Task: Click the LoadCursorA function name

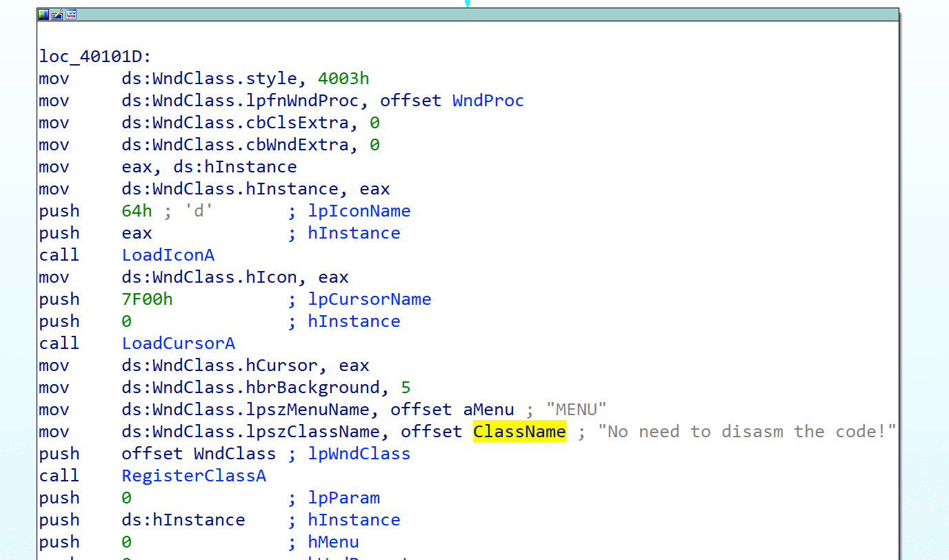Action: click(x=179, y=343)
